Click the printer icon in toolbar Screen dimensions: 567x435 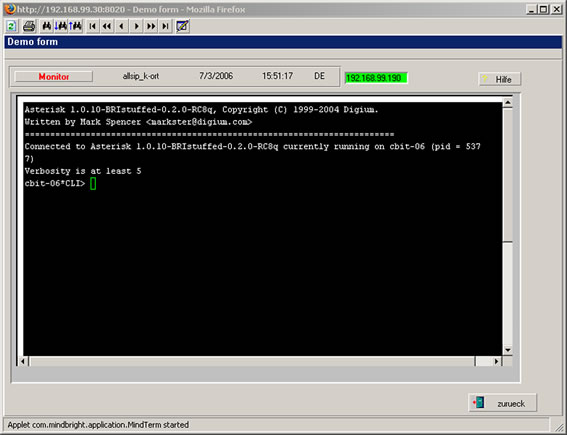coord(29,26)
